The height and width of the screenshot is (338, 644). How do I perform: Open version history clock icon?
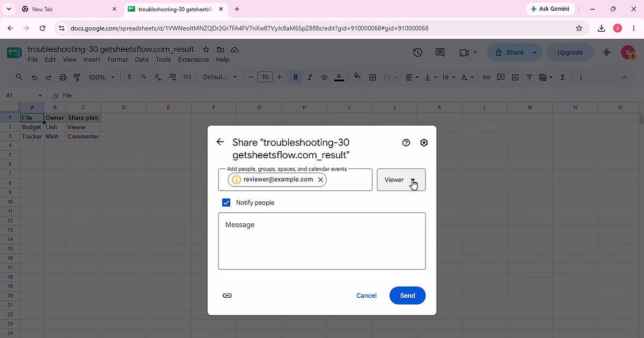(418, 52)
